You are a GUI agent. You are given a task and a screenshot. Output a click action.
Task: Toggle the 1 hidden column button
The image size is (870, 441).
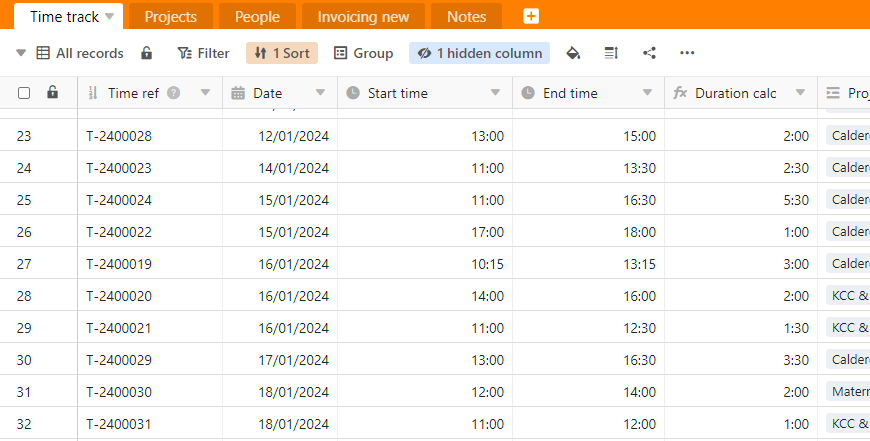[479, 53]
